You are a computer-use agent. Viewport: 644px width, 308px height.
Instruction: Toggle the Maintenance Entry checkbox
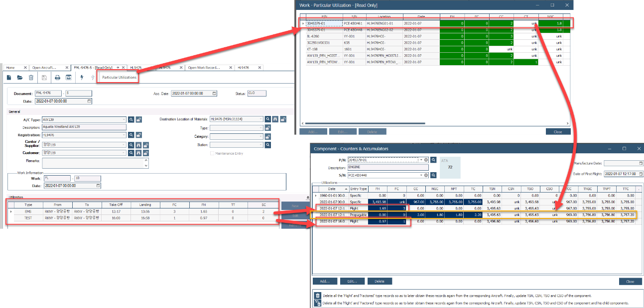click(x=212, y=153)
